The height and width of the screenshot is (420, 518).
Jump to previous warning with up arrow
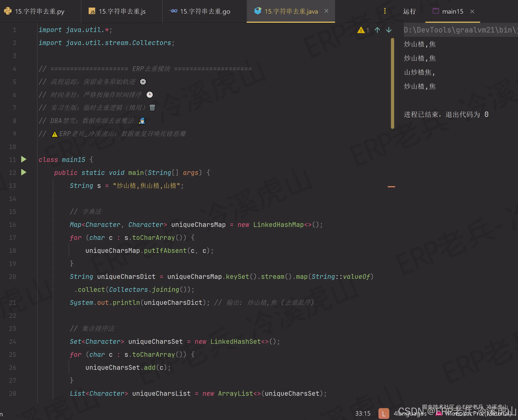[377, 30]
